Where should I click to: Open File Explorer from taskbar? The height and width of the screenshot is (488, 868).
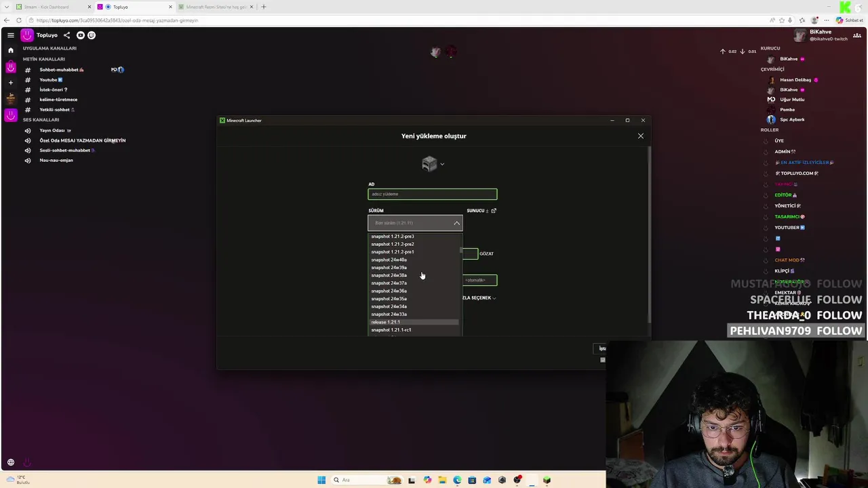[442, 480]
